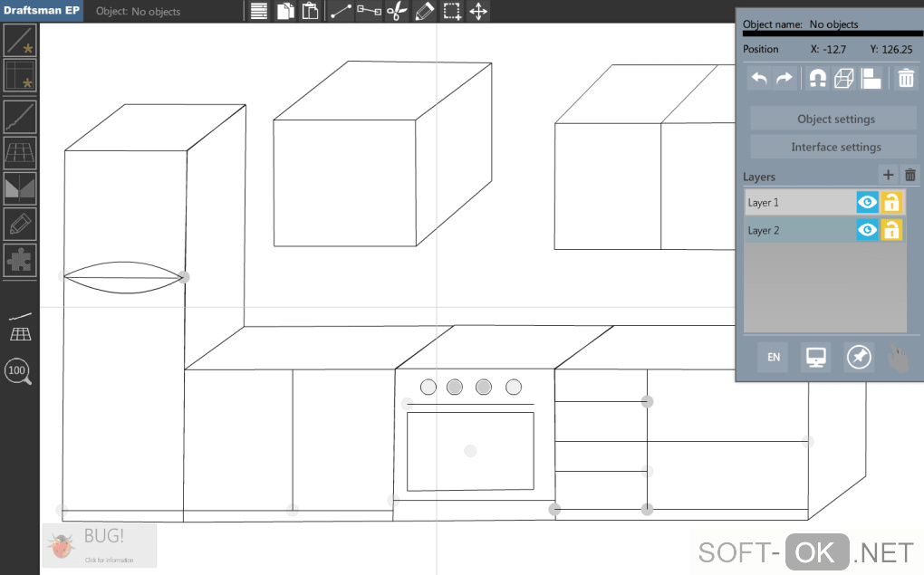This screenshot has height=575, width=924.
Task: Select the eraser tool in the left sidebar
Action: click(x=20, y=224)
